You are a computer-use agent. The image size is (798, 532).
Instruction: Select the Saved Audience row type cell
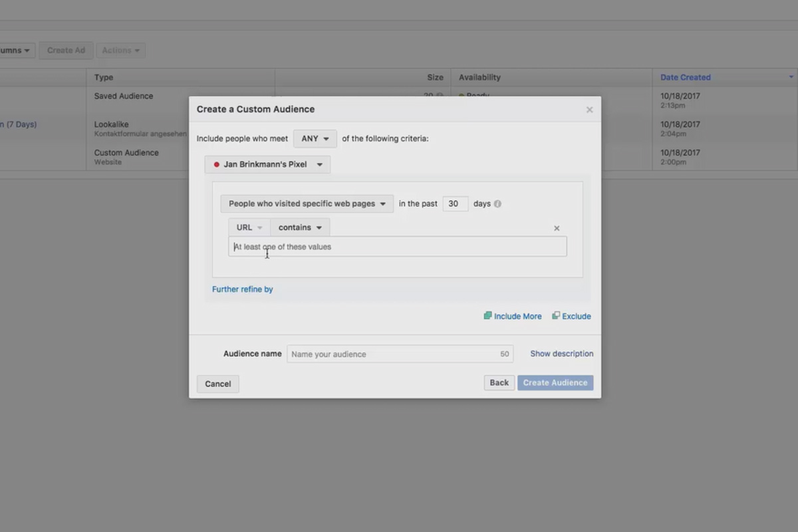click(x=124, y=96)
